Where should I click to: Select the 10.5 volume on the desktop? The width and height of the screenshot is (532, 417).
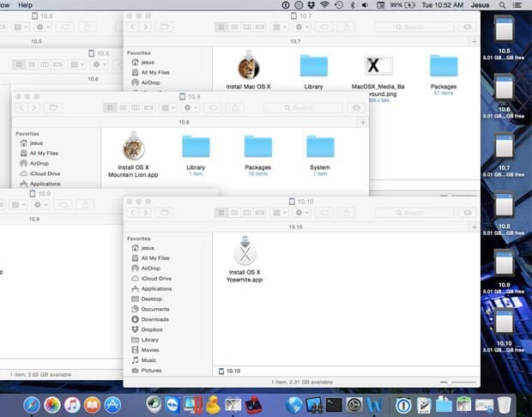505,29
